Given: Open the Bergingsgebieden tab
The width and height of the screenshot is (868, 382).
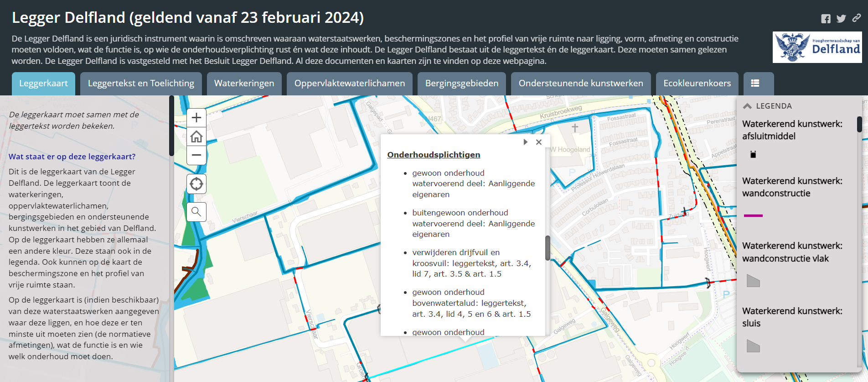Looking at the screenshot, I should click(x=462, y=84).
